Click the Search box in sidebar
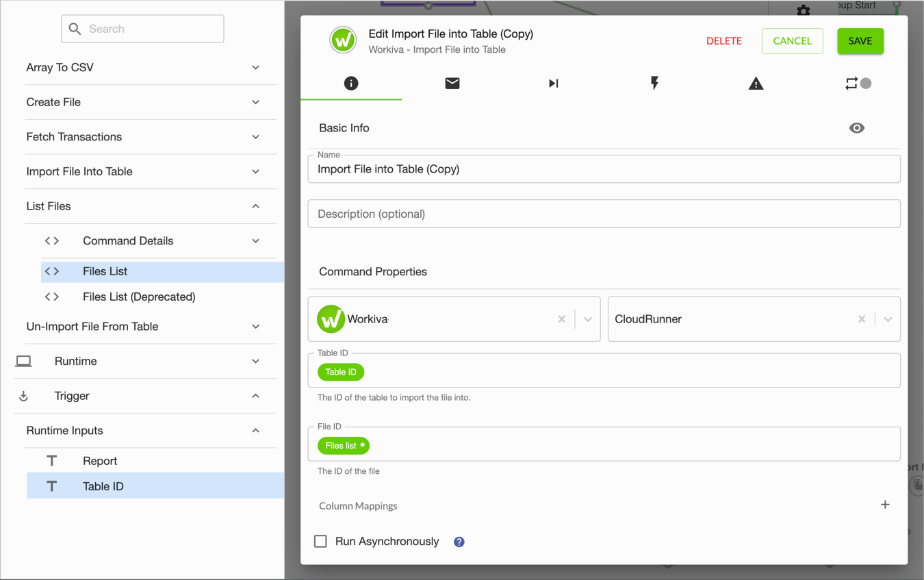 pyautogui.click(x=142, y=29)
